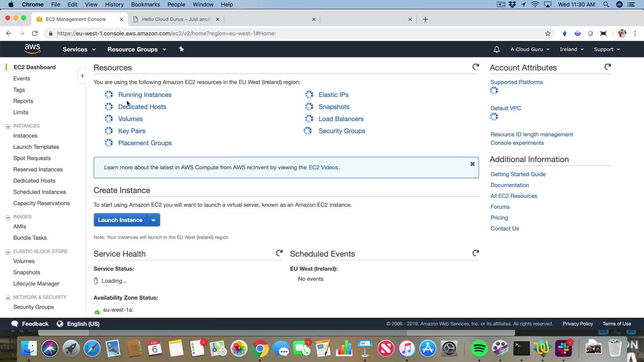Open the AWS notifications bell
The width and height of the screenshot is (644, 362).
(x=496, y=49)
